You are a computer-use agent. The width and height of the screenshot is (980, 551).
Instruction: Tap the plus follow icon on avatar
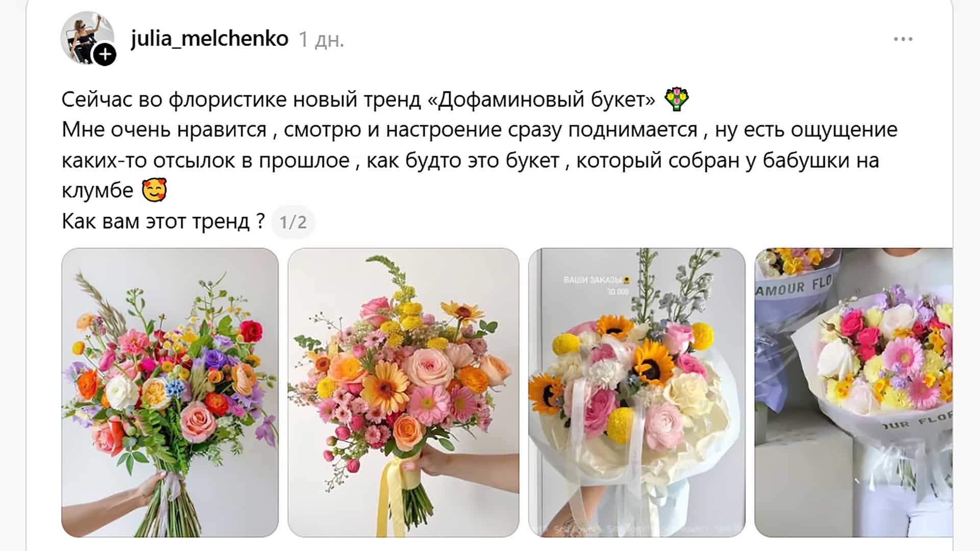coord(105,54)
